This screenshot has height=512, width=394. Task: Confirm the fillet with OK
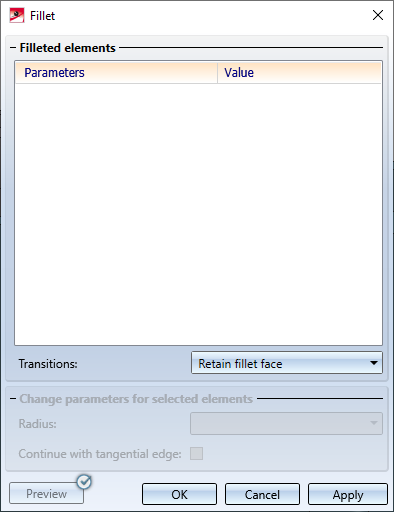click(x=179, y=494)
